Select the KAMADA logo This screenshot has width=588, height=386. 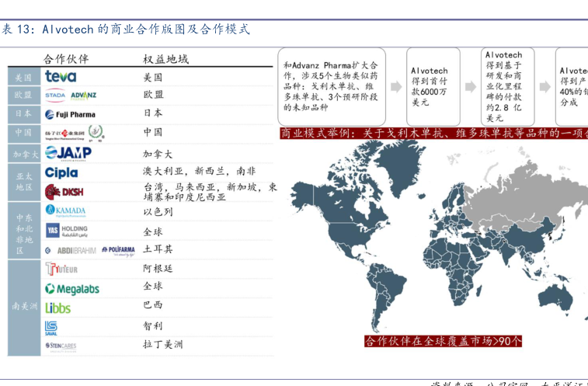point(66,210)
